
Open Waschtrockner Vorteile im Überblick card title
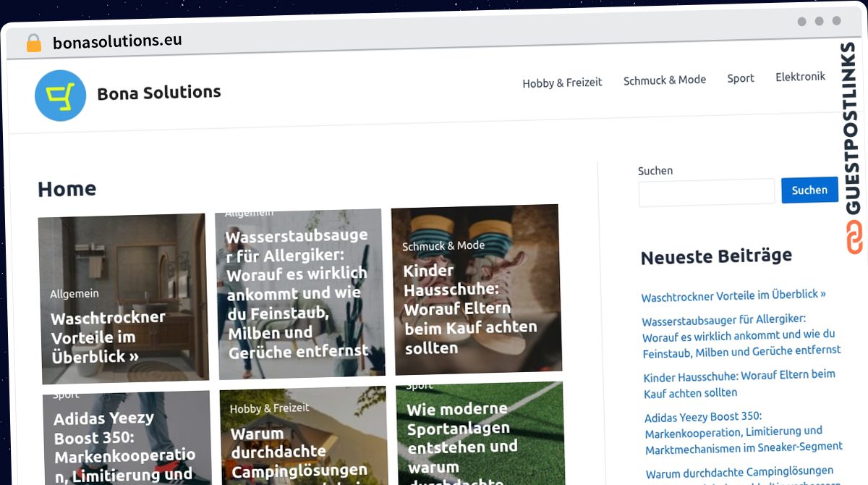tap(109, 337)
